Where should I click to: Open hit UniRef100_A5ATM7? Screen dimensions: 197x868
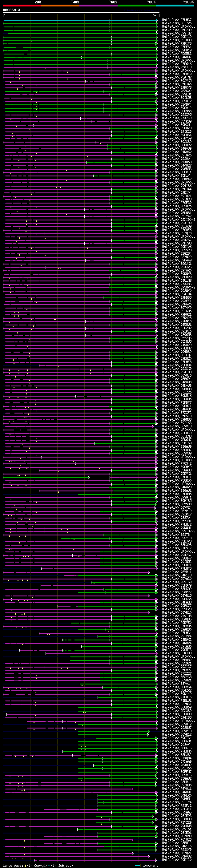176,77
